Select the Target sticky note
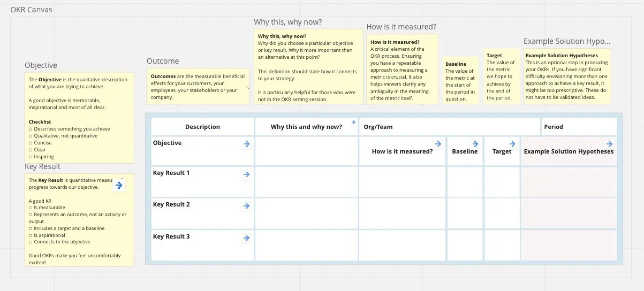The image size is (644, 291). [501, 76]
